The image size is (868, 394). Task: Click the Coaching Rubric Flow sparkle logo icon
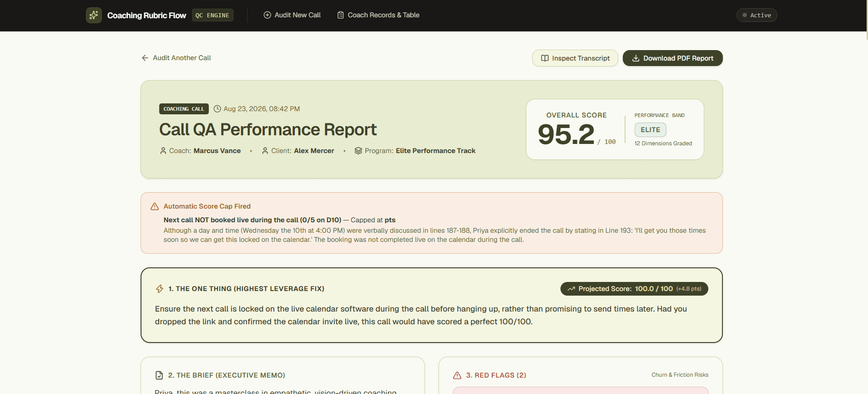coord(94,15)
